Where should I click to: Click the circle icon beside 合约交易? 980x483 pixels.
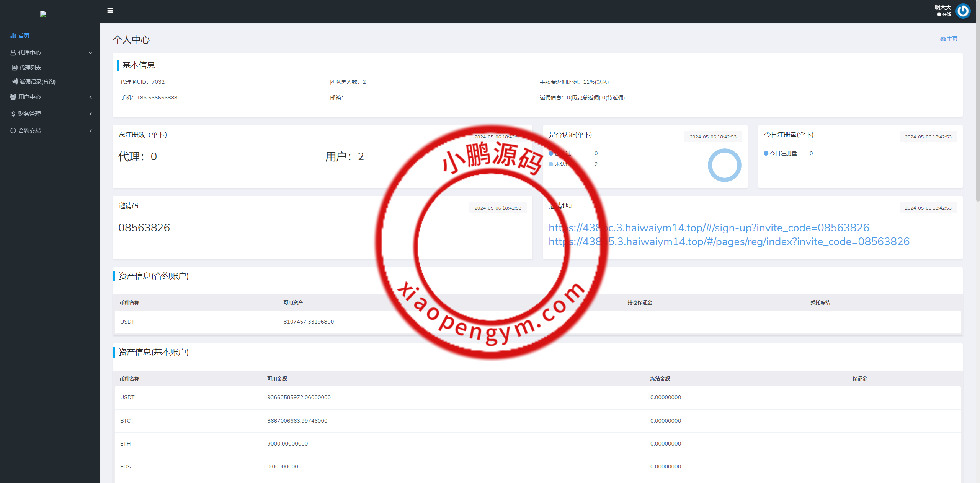[13, 131]
